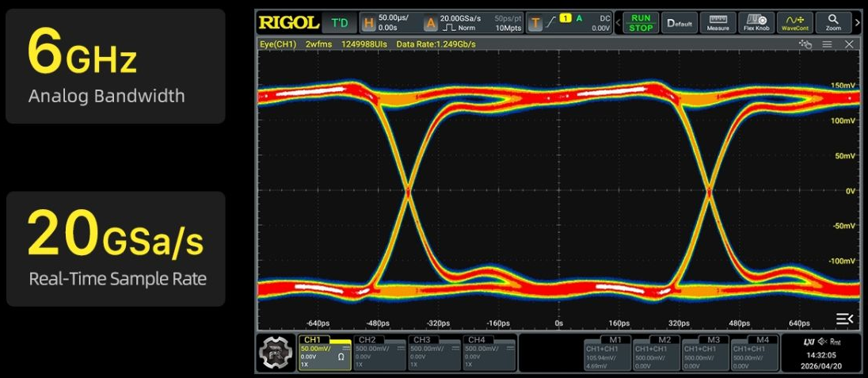
Task: Click the LXI status icon
Action: pos(809,342)
